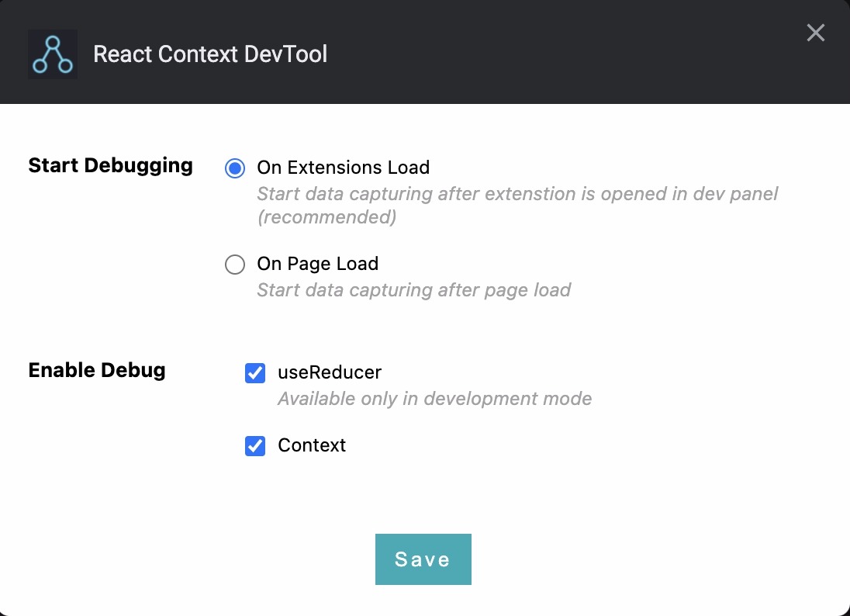Click the "On Page Load" label text

317,264
